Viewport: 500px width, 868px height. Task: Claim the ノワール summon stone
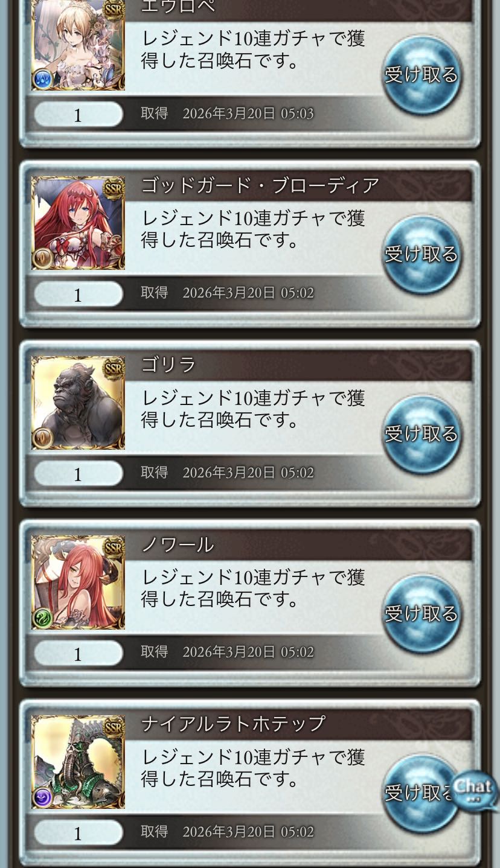[x=422, y=614]
